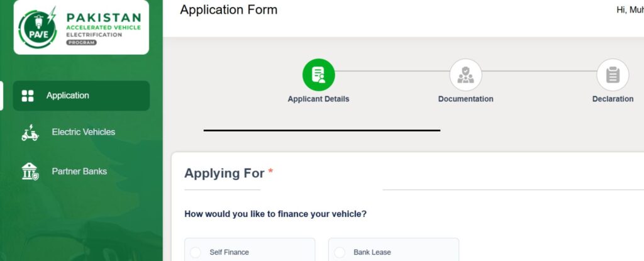Open the Partner Banks menu item

click(81, 172)
